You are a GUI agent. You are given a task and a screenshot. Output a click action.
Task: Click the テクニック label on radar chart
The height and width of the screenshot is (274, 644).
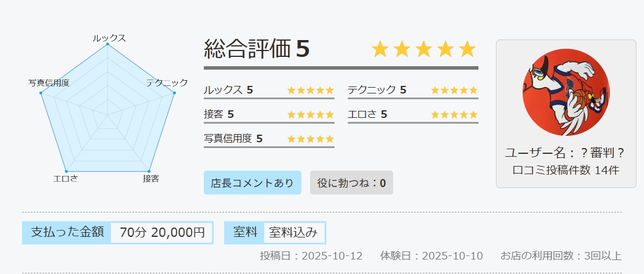(167, 83)
